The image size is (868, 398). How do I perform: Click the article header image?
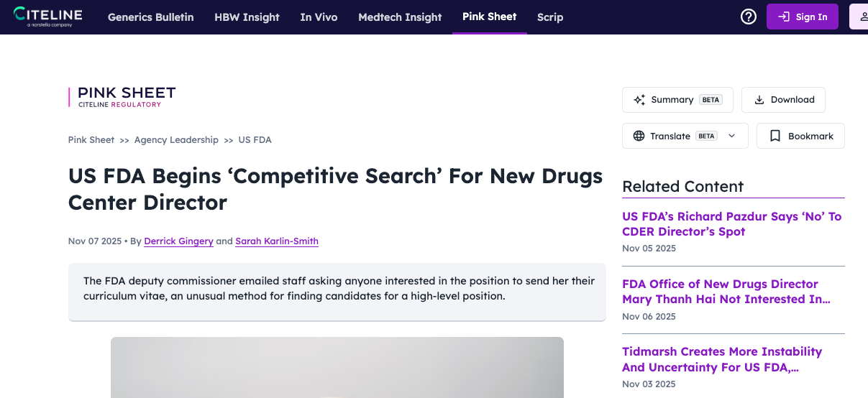pyautogui.click(x=337, y=367)
